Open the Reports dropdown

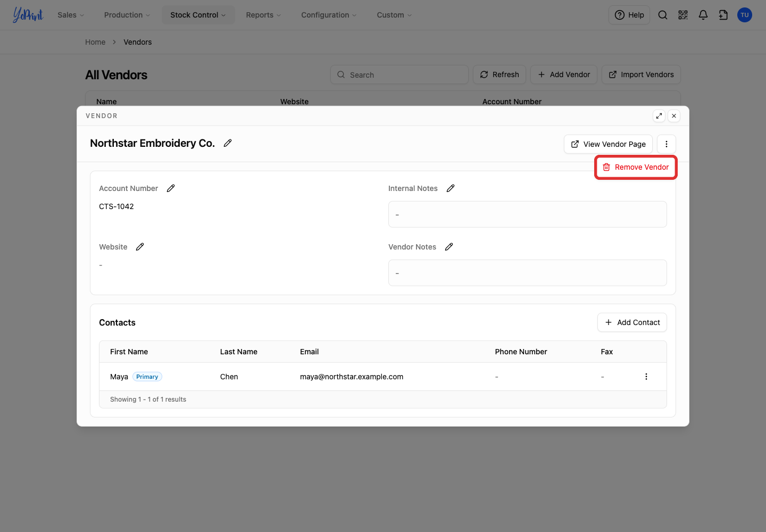[x=263, y=15]
